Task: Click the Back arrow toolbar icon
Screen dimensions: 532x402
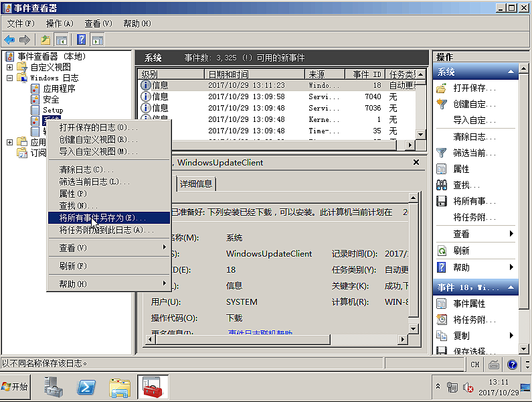Action: 9,40
